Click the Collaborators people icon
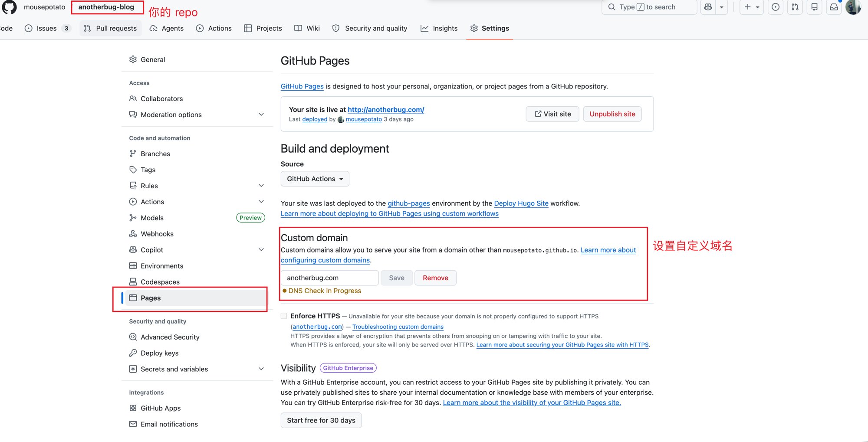868x442 pixels. point(133,98)
